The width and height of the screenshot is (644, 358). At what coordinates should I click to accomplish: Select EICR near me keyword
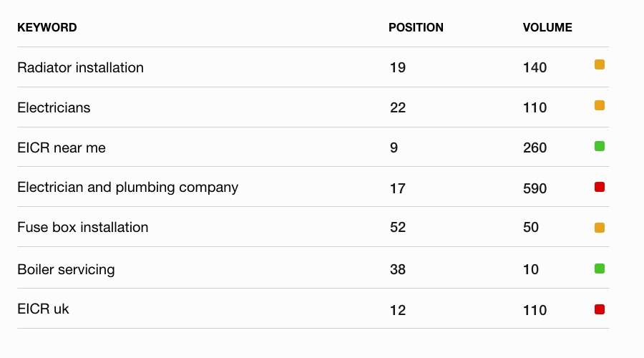(x=62, y=147)
